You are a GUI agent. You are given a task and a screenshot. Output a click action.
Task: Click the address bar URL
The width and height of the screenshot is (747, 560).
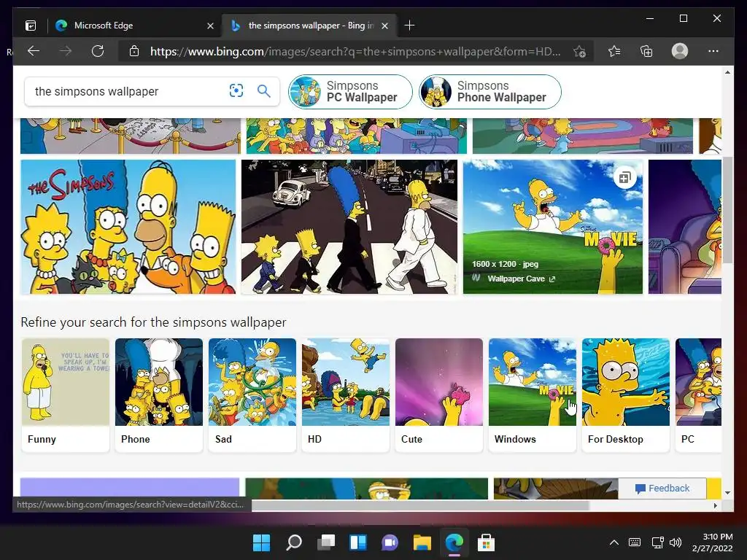click(x=355, y=52)
